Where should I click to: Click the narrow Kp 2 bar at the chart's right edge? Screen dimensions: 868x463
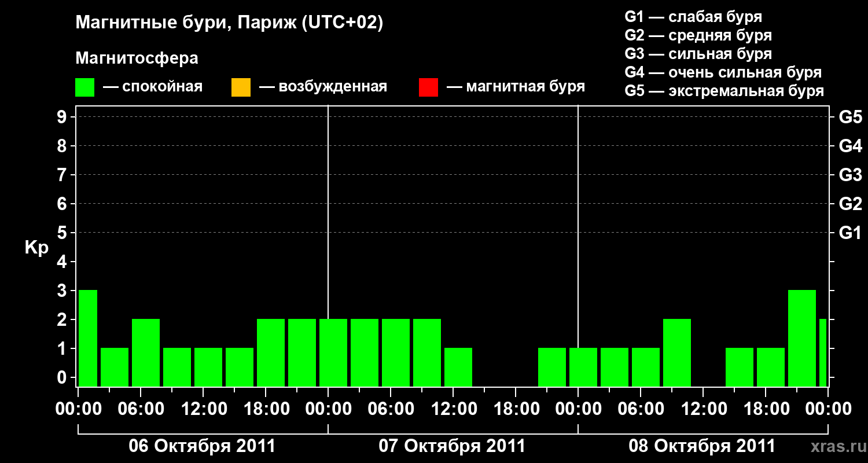823,352
